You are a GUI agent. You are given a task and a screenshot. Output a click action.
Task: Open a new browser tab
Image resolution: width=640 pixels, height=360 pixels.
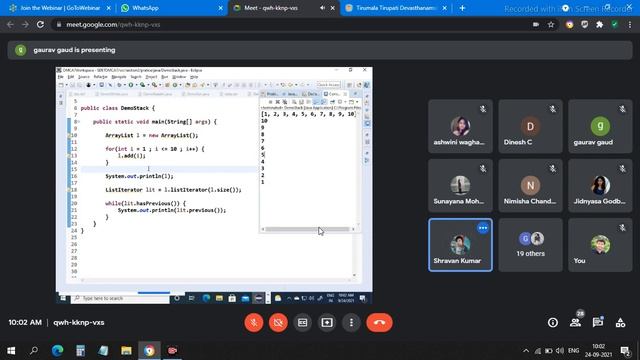[x=462, y=8]
